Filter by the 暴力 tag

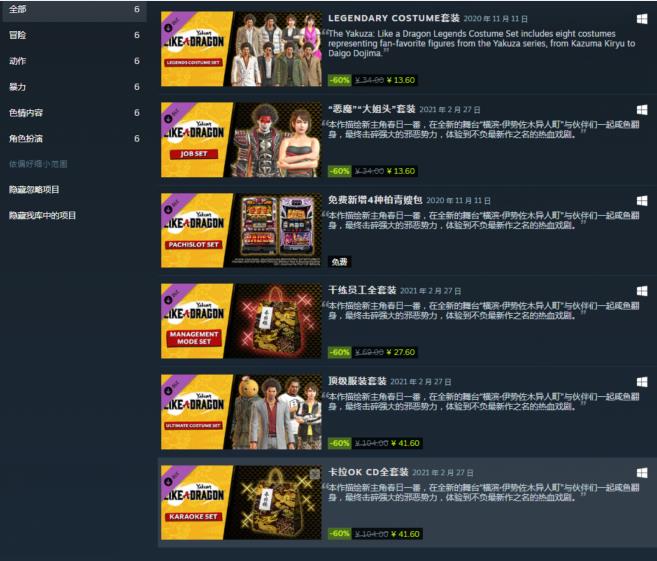(x=74, y=87)
